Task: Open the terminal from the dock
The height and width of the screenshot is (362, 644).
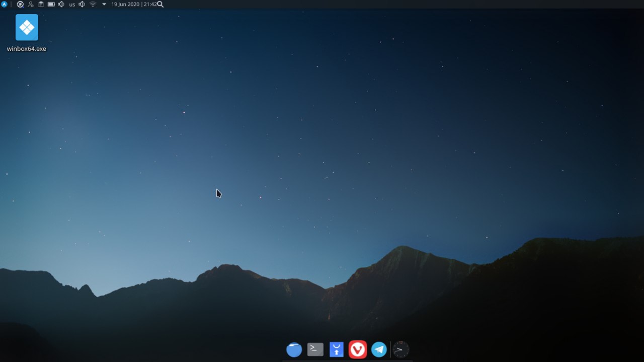Action: [315, 349]
